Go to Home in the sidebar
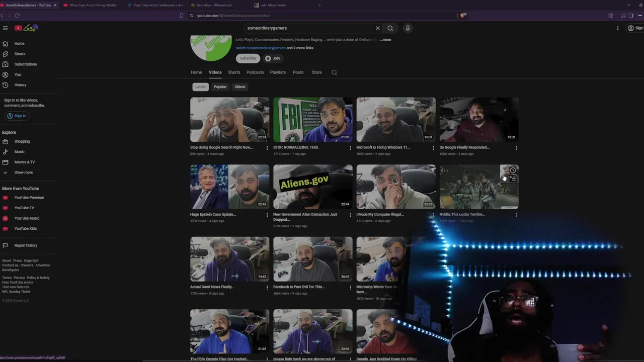 point(19,44)
